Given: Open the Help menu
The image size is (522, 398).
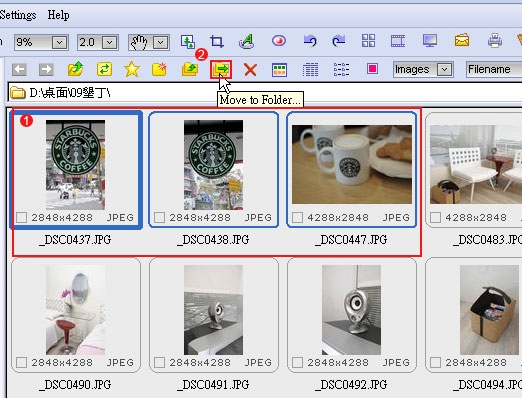Looking at the screenshot, I should [x=58, y=15].
